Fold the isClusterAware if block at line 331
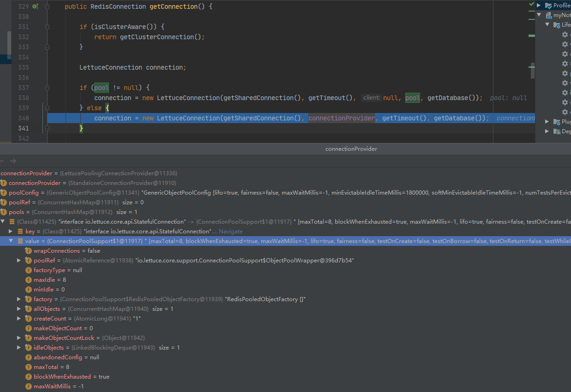This screenshot has width=571, height=392. click(x=48, y=27)
